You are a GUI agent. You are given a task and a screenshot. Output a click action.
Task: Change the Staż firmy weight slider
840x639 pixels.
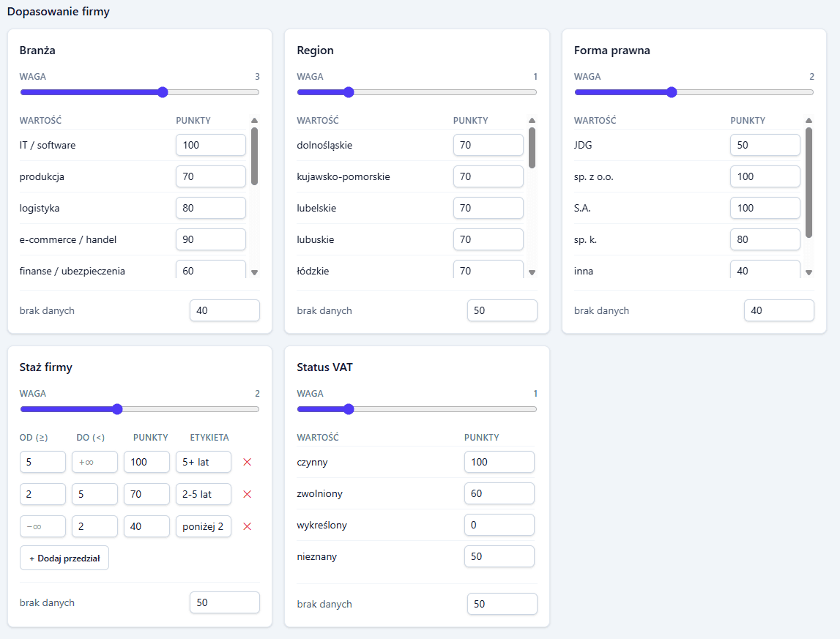click(x=140, y=409)
